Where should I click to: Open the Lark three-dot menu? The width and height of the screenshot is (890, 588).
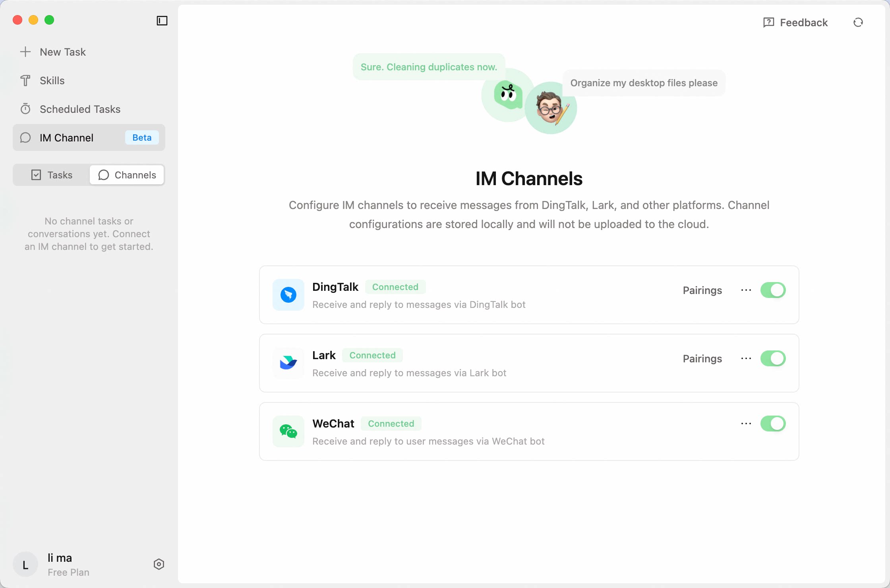coord(745,358)
